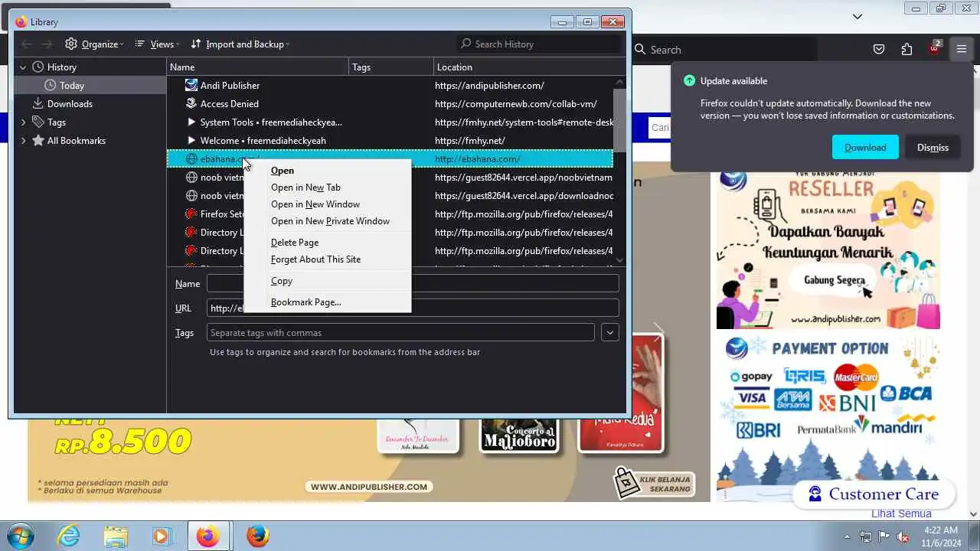Click the Update available green icon

click(x=689, y=81)
